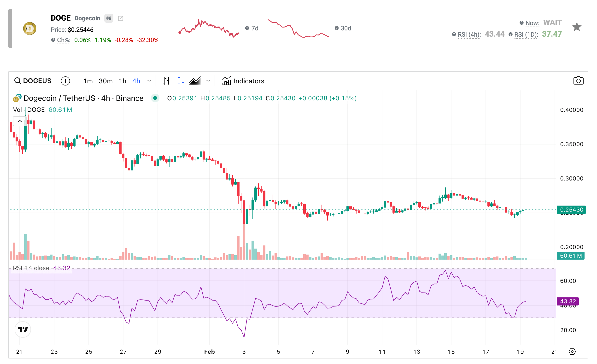
Task: Add a comparison symbol with the plus icon
Action: point(65,81)
